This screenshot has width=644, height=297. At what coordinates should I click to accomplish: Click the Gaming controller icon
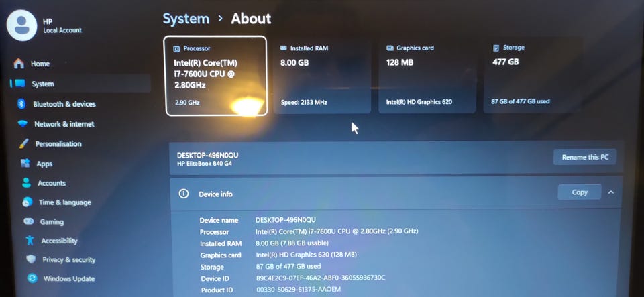coord(29,221)
